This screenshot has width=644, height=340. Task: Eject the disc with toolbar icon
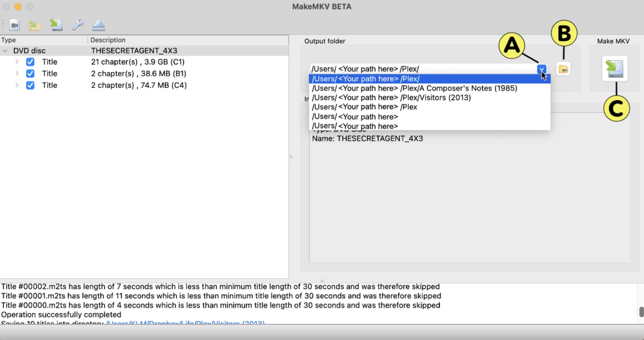coord(99,25)
